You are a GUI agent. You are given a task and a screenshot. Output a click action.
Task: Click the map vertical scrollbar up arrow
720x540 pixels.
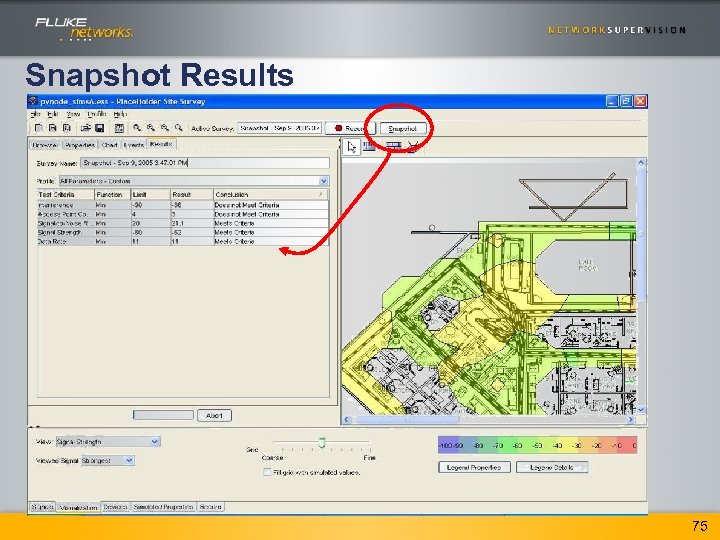pyautogui.click(x=641, y=163)
